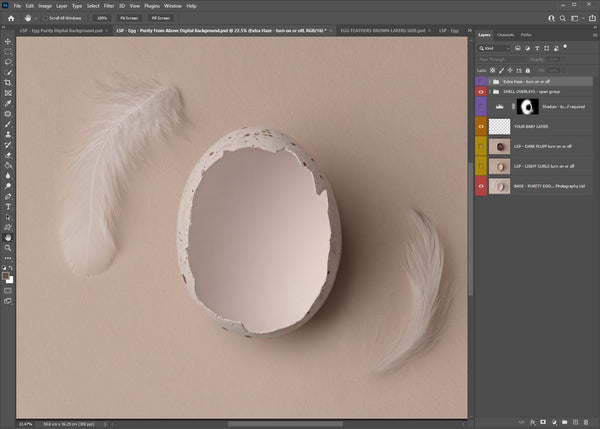Select the Zoom tool
The height and width of the screenshot is (429, 600).
(8, 248)
